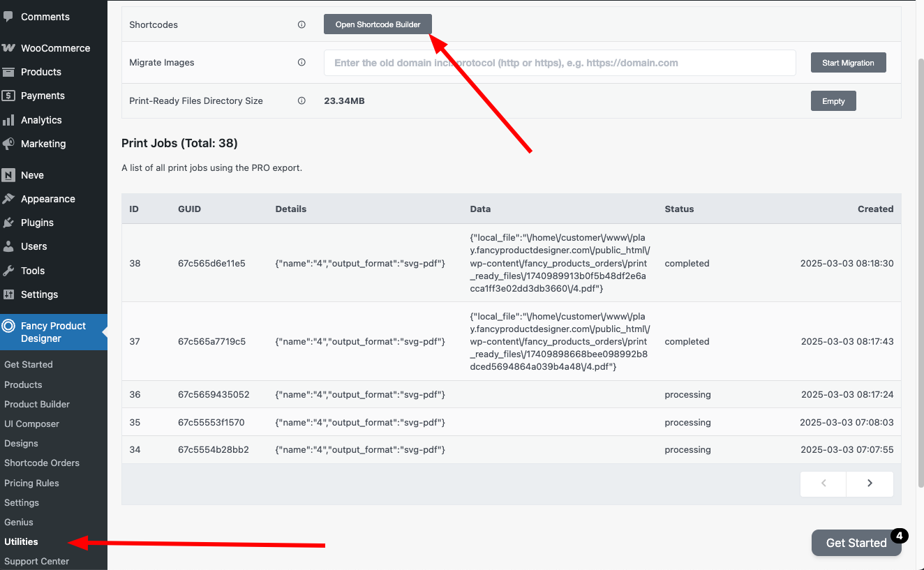Click the 23.34MB directory size value
The height and width of the screenshot is (570, 924).
(x=344, y=100)
